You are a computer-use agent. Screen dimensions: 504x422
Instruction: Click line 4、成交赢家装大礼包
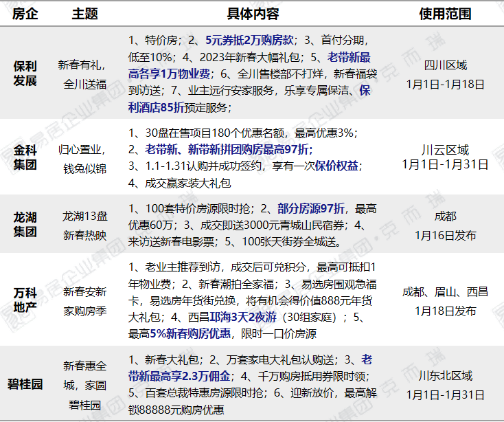(179, 184)
